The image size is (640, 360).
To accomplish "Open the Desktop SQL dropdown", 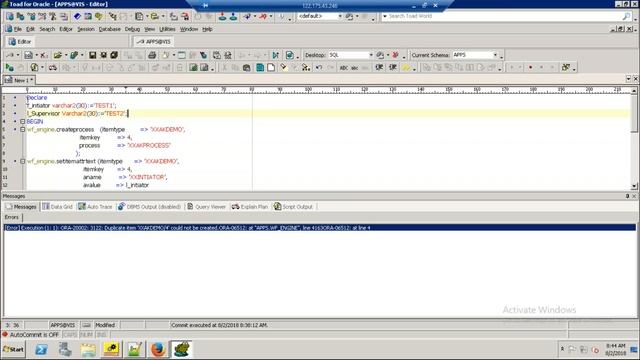I will [x=371, y=55].
